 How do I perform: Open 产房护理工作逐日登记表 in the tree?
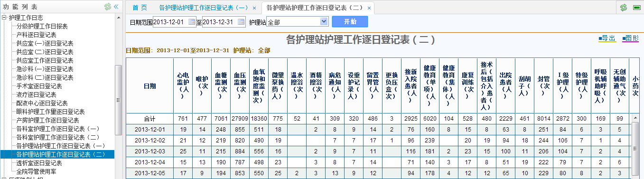pyautogui.click(x=47, y=120)
